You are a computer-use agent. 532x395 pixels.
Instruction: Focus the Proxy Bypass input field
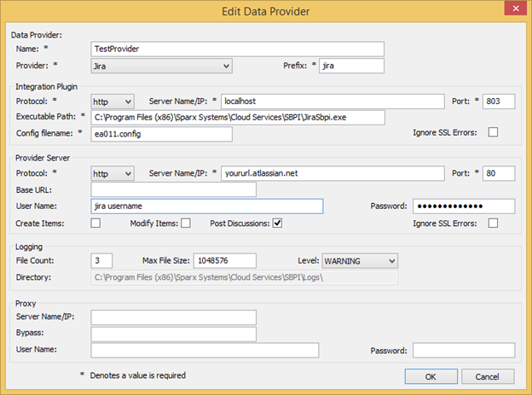point(173,334)
